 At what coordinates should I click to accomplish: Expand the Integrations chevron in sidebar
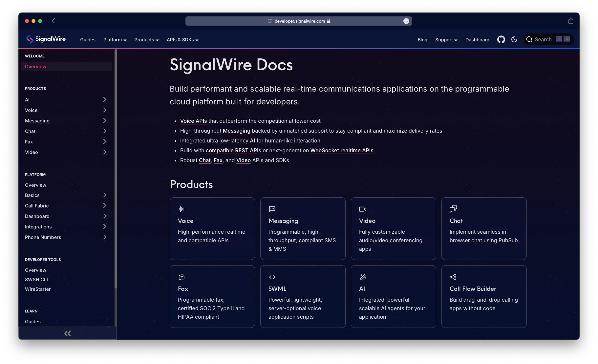click(105, 226)
